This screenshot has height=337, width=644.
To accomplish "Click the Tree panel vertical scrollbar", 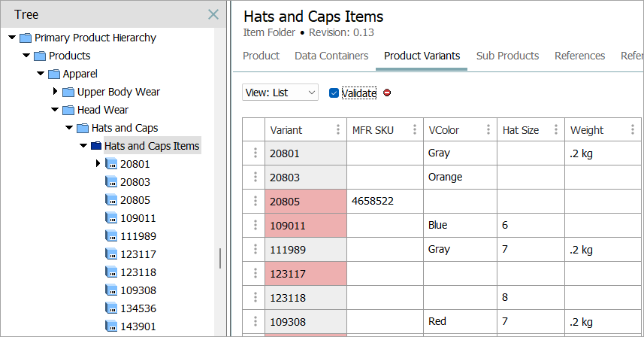I will click(219, 258).
